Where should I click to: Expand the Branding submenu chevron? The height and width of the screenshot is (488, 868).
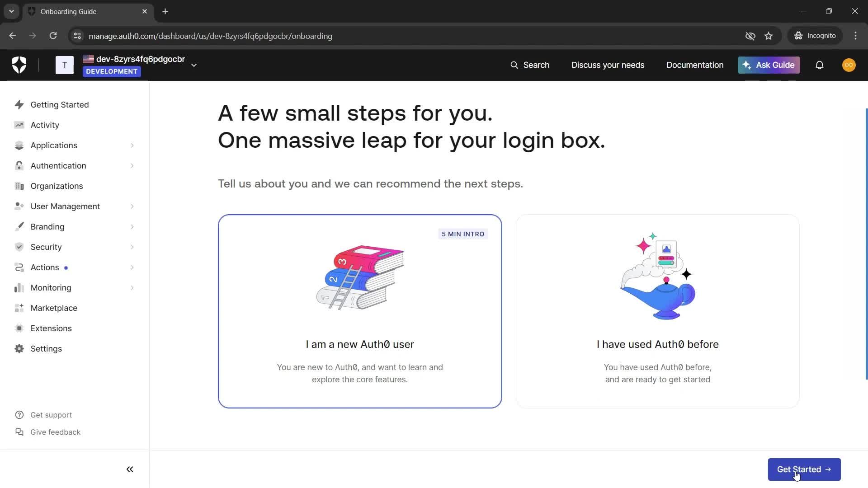tap(132, 227)
